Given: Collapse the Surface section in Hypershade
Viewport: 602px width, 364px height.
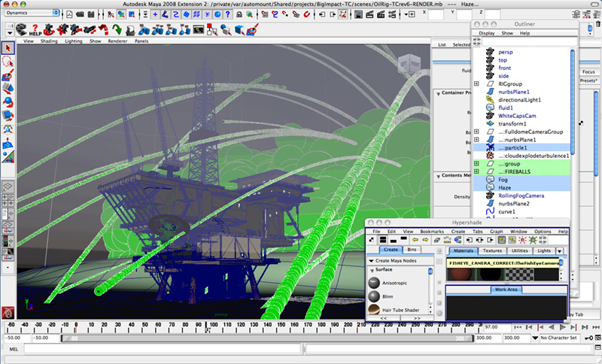Looking at the screenshot, I should 372,271.
